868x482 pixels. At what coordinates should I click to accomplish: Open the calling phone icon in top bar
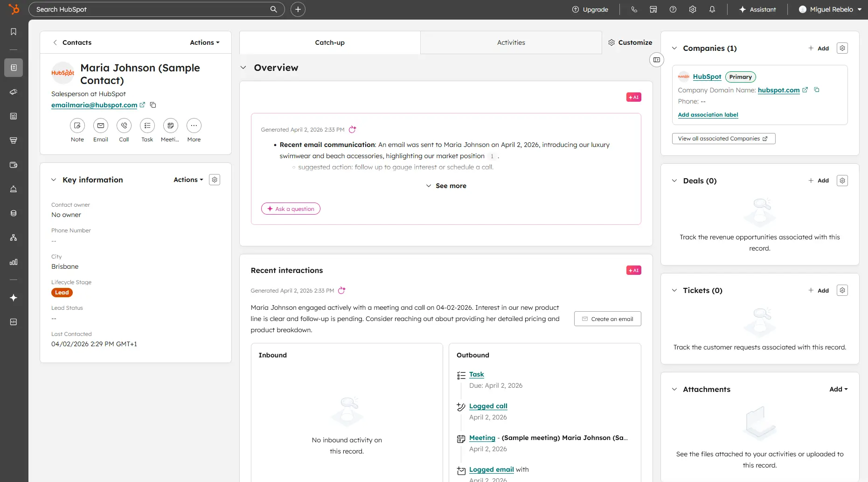[634, 9]
